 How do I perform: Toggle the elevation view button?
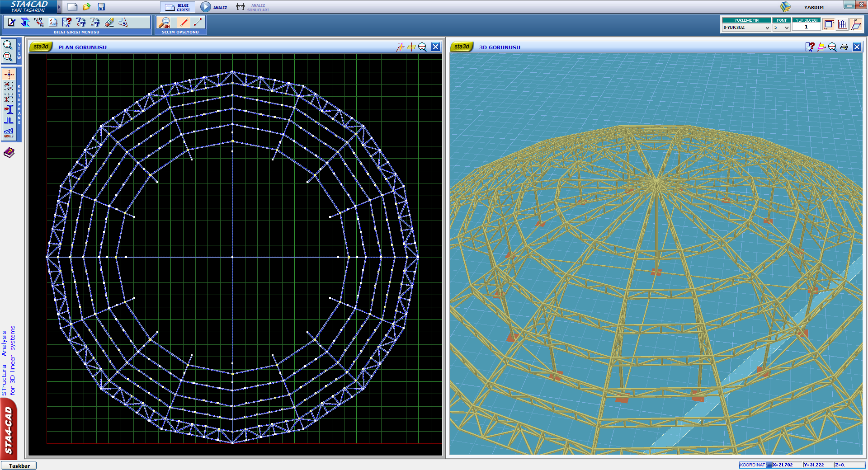(842, 24)
